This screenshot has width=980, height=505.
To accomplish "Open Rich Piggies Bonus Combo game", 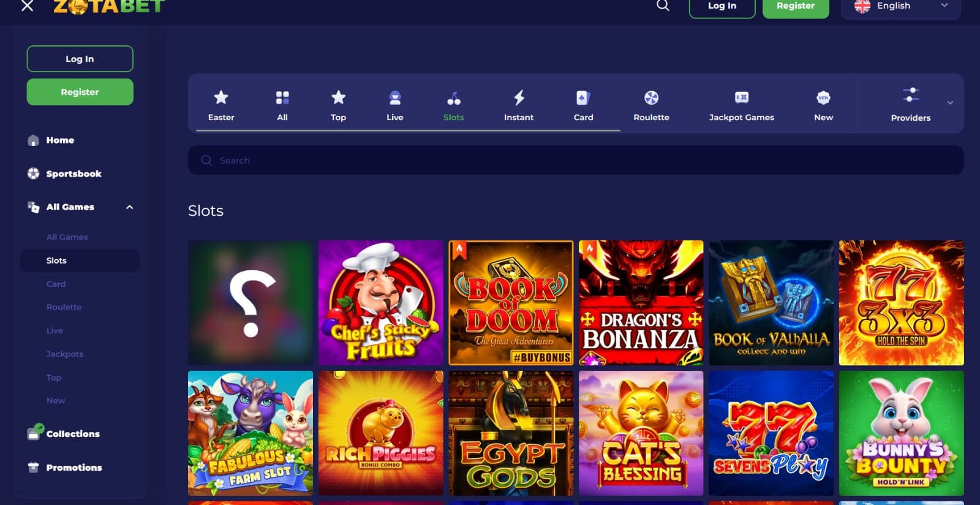I will [380, 433].
